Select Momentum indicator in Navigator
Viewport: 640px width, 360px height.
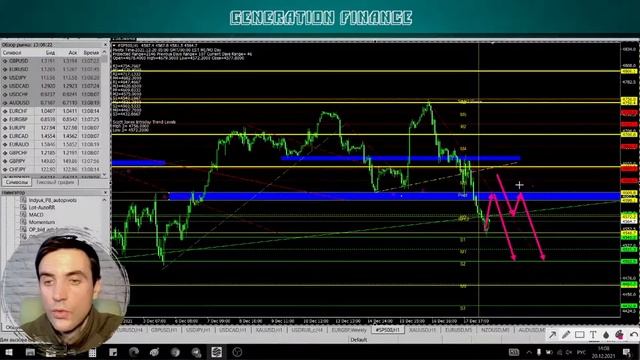[x=42, y=222]
